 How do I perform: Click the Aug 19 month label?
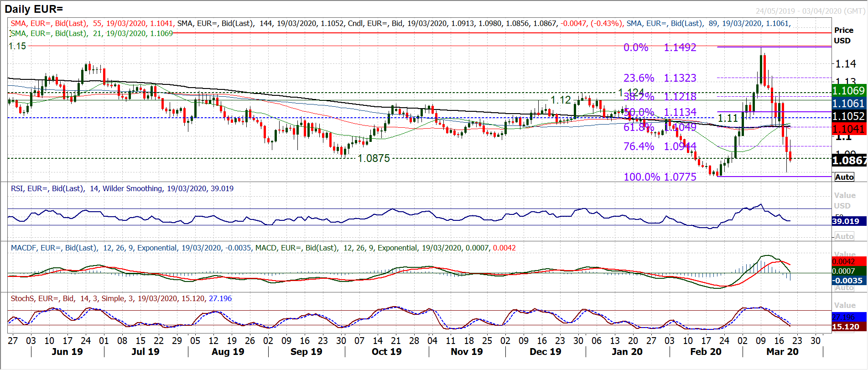click(228, 352)
